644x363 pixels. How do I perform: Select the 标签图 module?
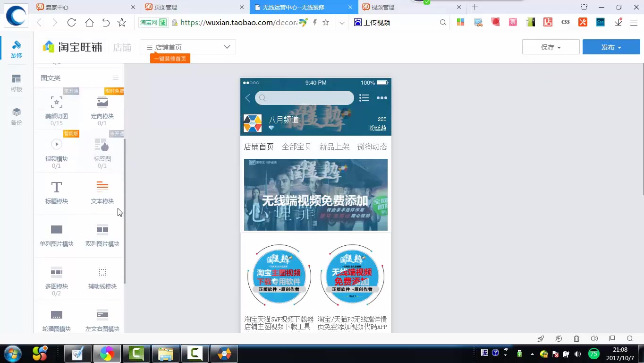pos(102,151)
